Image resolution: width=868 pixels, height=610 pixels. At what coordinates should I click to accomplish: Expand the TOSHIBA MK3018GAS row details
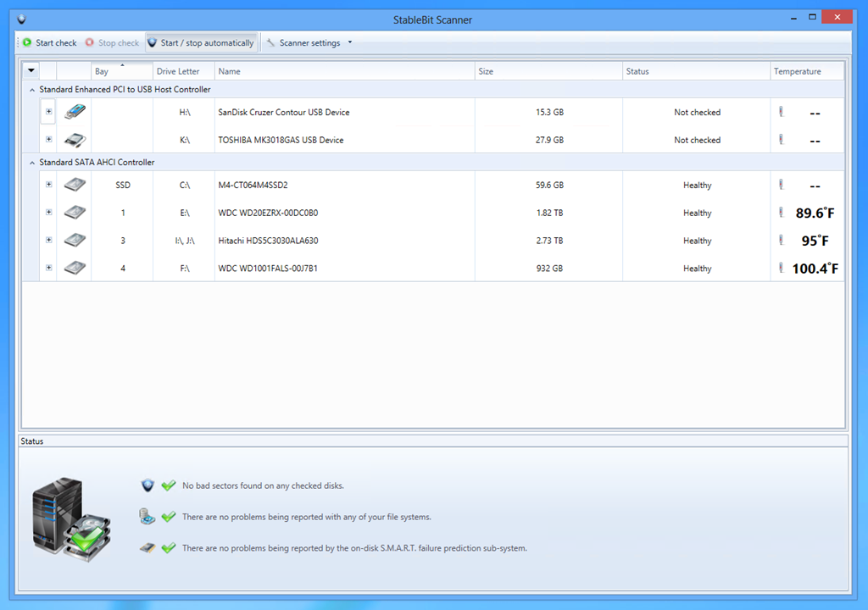pyautogui.click(x=48, y=140)
